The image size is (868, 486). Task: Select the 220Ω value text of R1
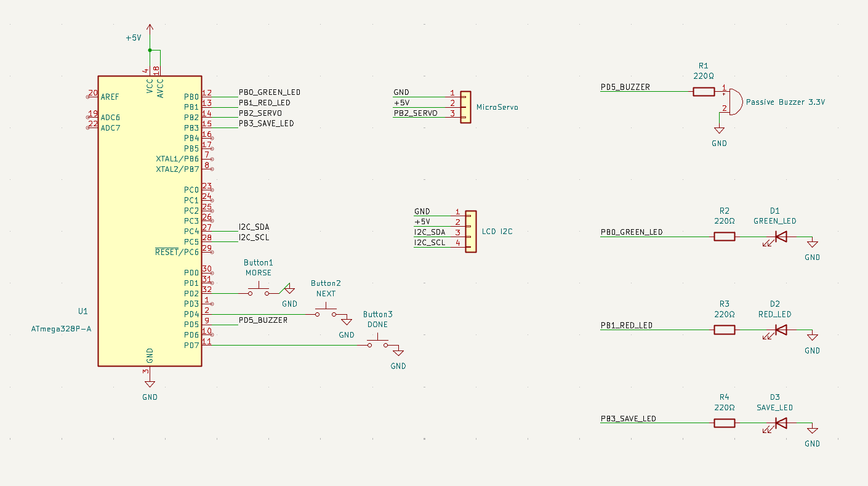click(x=704, y=76)
